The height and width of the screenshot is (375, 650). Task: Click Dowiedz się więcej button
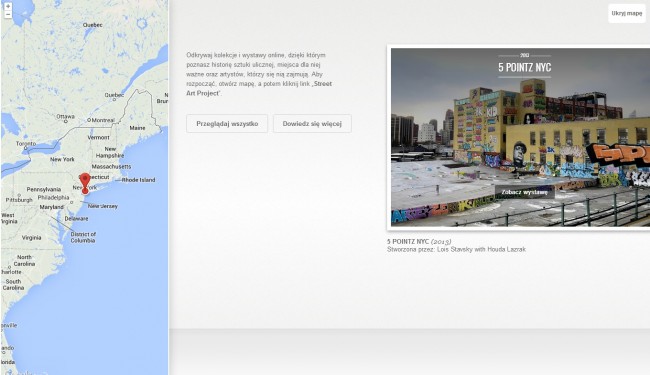point(312,123)
